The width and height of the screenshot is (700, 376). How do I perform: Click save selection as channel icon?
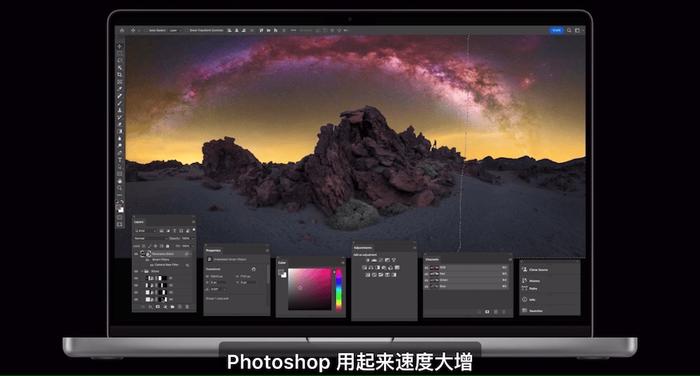click(x=487, y=312)
